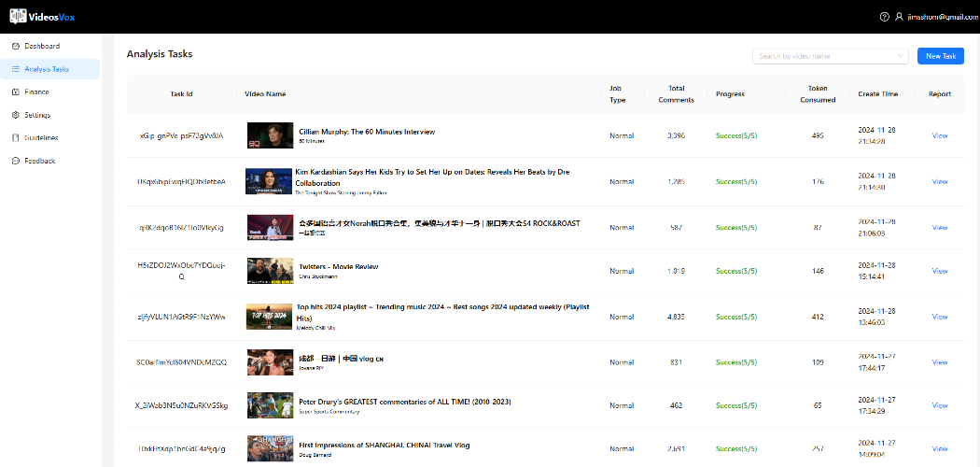Click the Feedback chat icon
This screenshot has height=467, width=980.
(16, 161)
